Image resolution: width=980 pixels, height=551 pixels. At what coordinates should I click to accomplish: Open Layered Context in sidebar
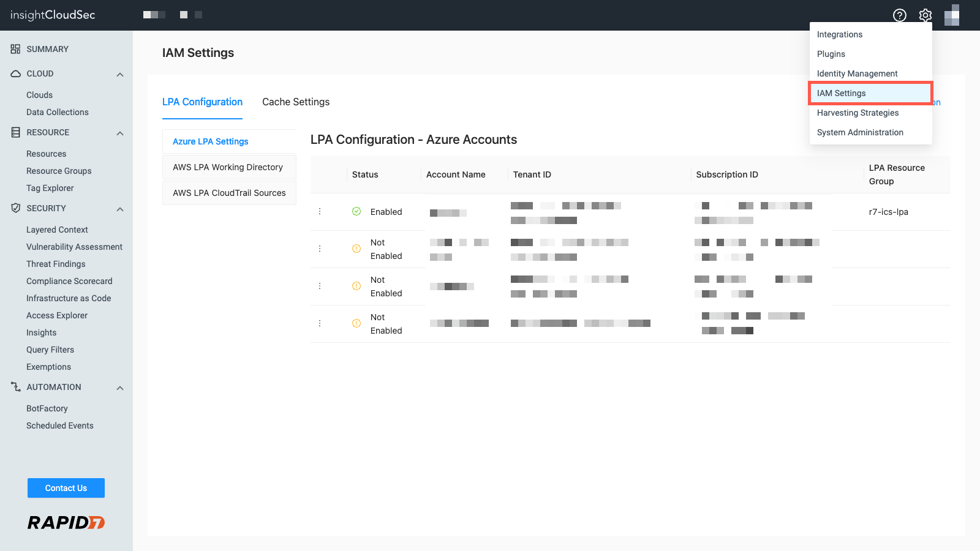point(57,230)
